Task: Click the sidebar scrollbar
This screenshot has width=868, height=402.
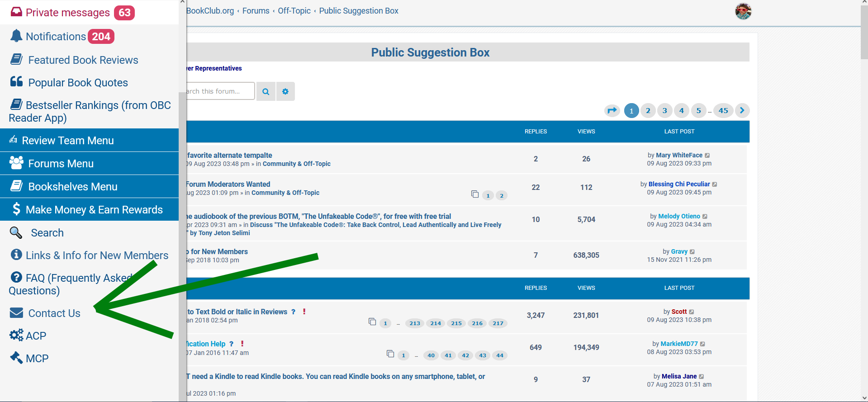Action: pos(183,246)
